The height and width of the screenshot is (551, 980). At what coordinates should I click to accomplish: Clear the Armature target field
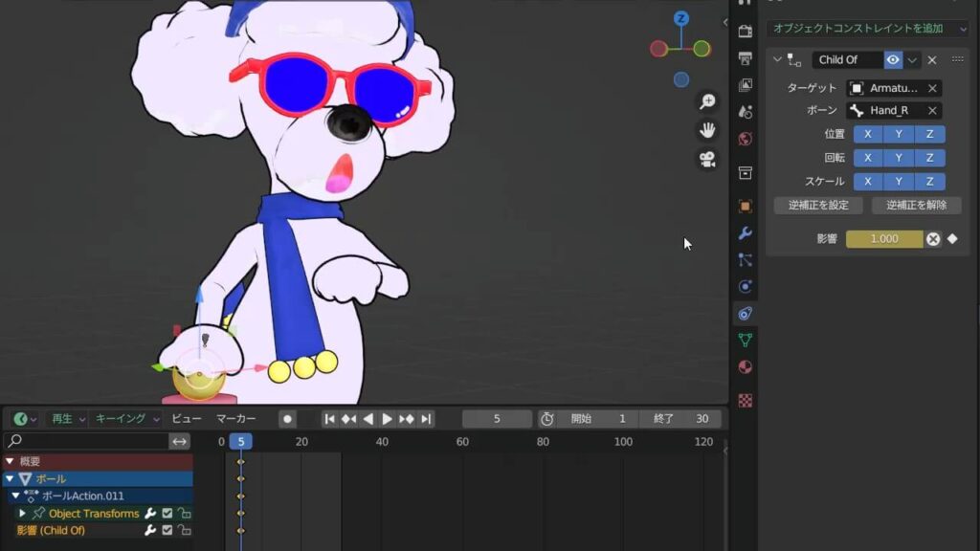point(932,88)
